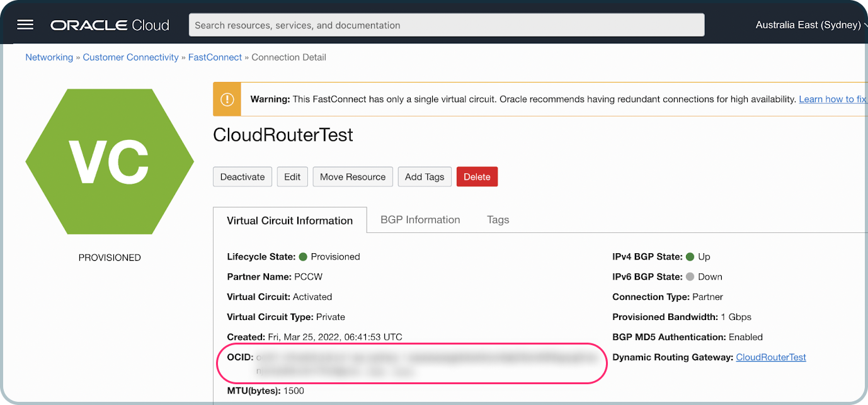Image resolution: width=868 pixels, height=405 pixels.
Task: Click the gray IPv6 BGP State dot
Action: click(x=690, y=277)
